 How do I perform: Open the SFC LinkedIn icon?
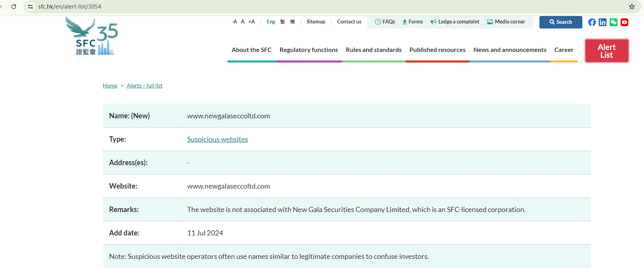point(603,22)
